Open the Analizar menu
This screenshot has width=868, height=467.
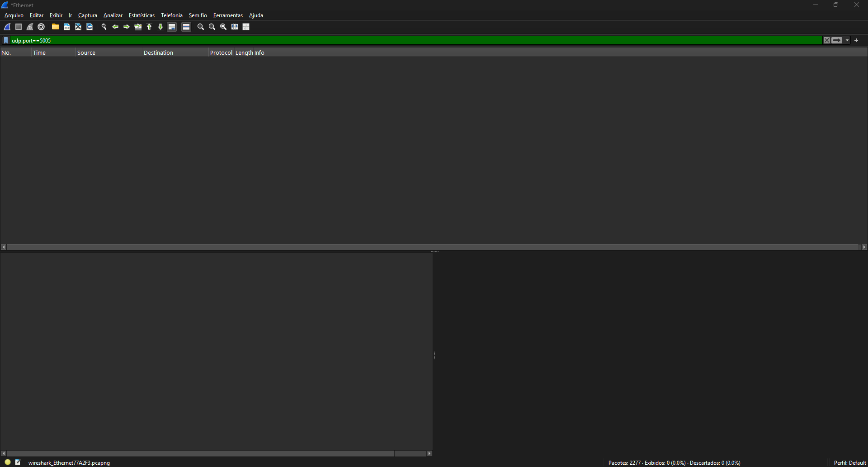pos(113,15)
